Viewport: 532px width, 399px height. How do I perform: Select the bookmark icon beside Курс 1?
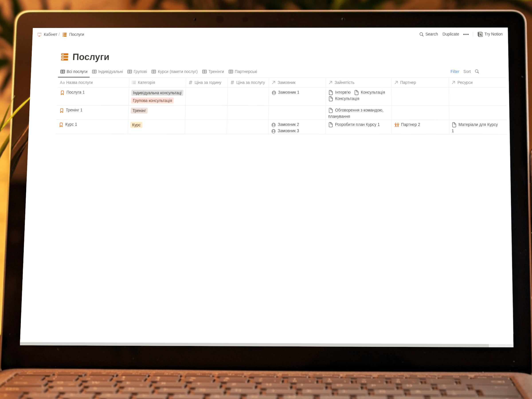pos(61,125)
